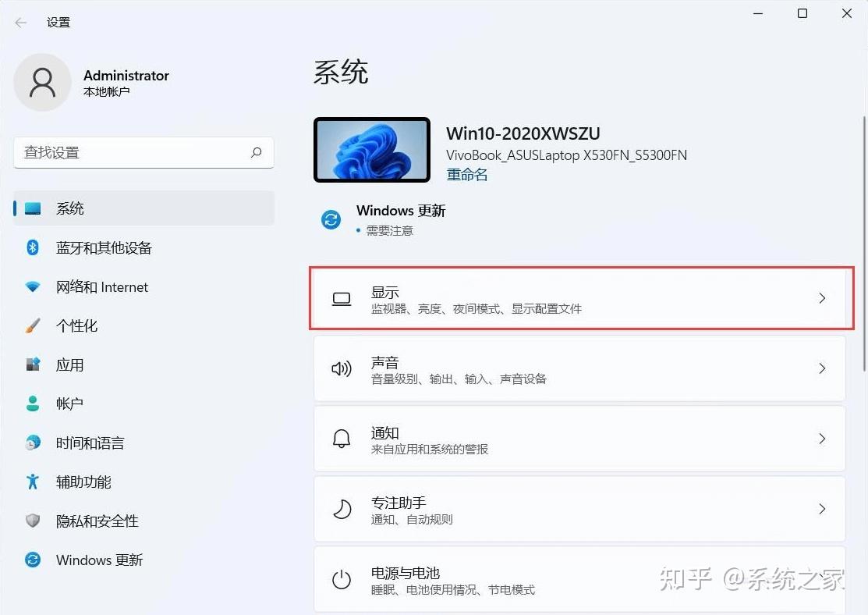Click the 声音 speaker icon
The width and height of the screenshot is (868, 615).
342,368
